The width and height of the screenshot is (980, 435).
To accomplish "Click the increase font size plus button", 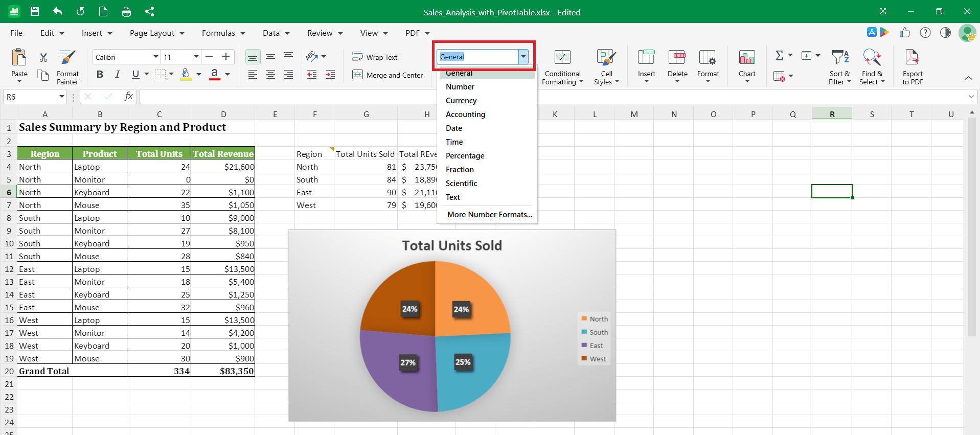I will click(x=226, y=56).
